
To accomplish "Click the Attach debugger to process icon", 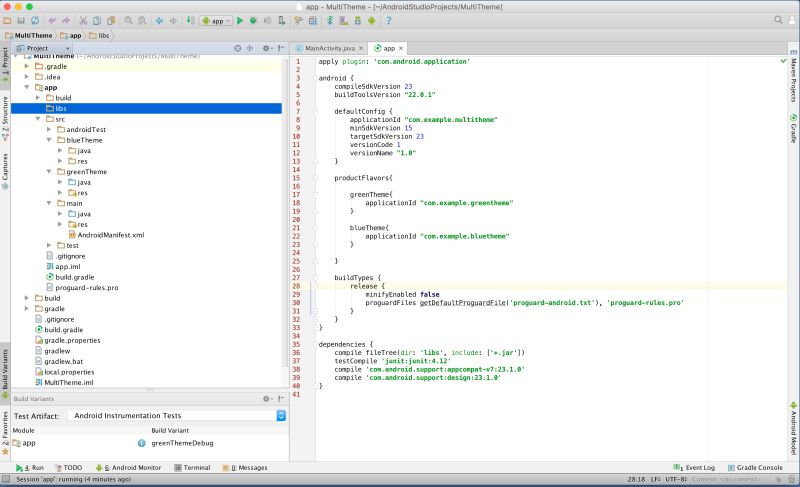I will (x=282, y=20).
